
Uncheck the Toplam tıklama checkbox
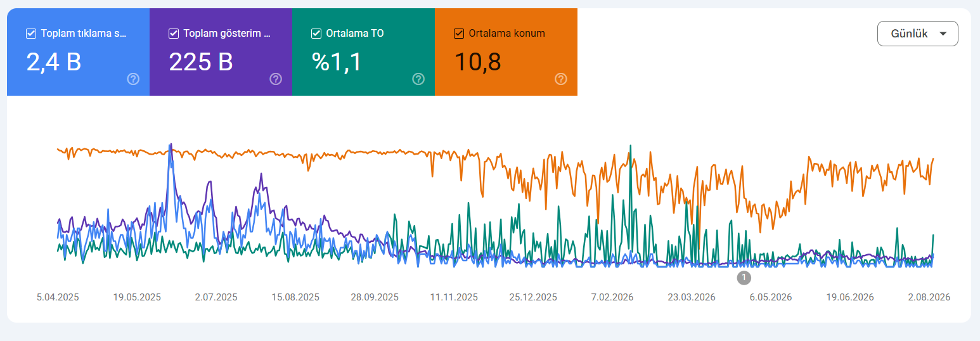coord(31,34)
